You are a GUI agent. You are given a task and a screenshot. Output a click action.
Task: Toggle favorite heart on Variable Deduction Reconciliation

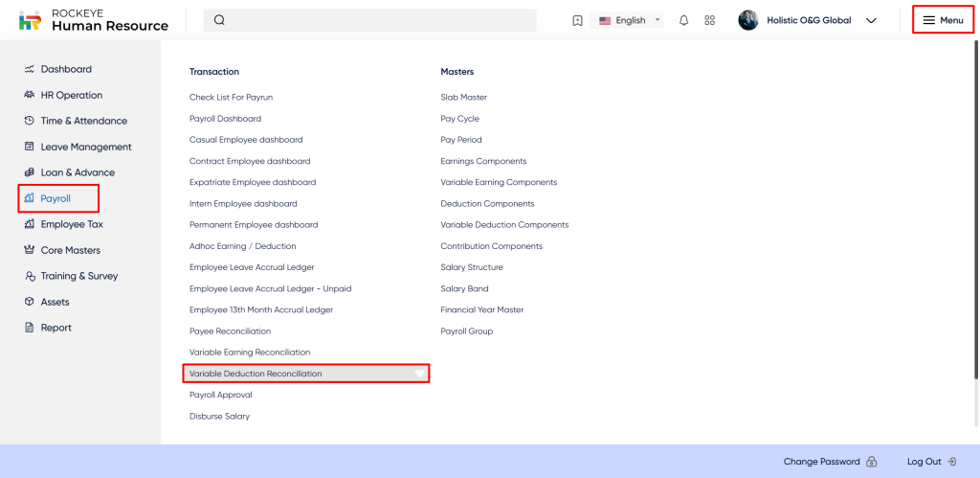419,374
